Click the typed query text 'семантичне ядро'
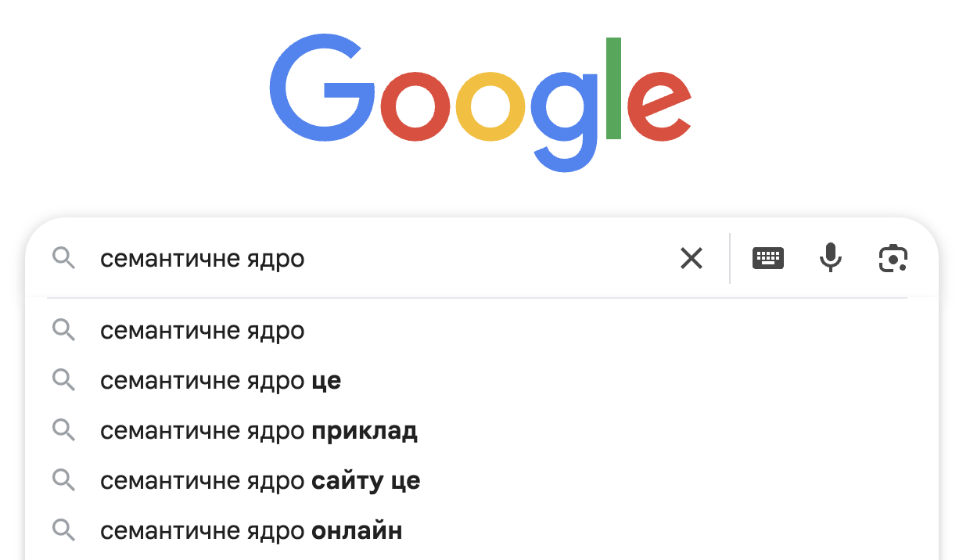Image resolution: width=970 pixels, height=560 pixels. click(x=202, y=258)
